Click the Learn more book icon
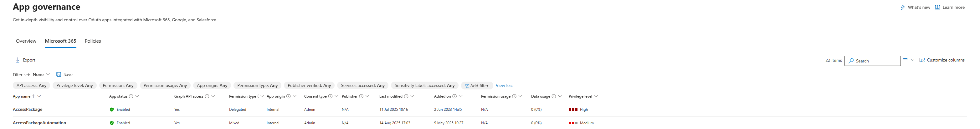The width and height of the screenshot is (980, 129). click(x=938, y=7)
